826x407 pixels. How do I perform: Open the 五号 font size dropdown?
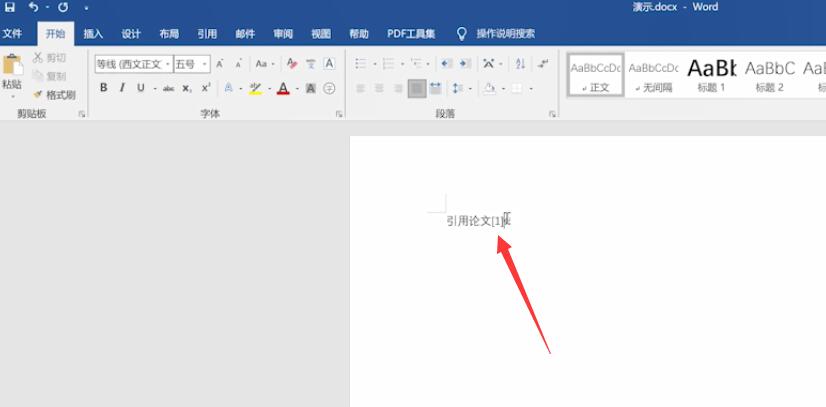tap(204, 64)
